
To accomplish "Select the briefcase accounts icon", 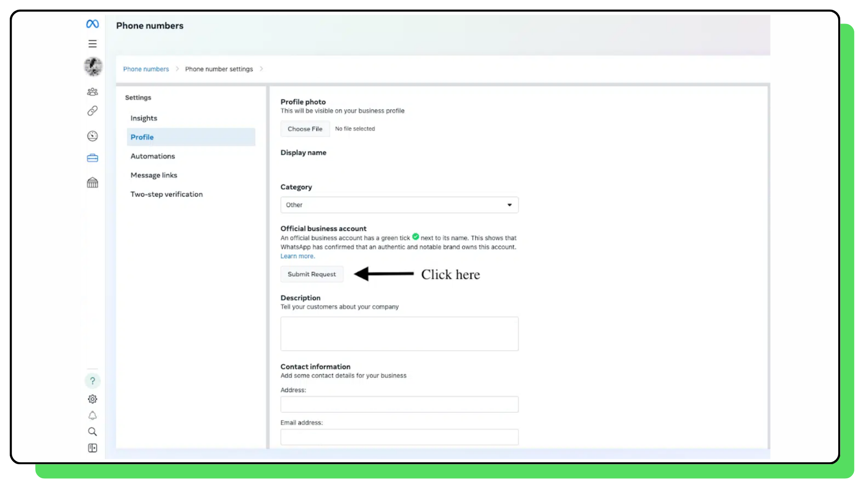I will click(92, 158).
